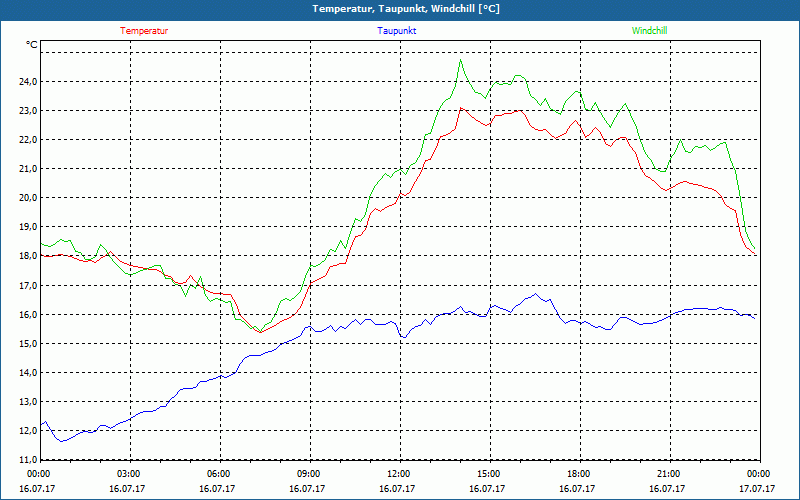Click the blue Taupunkt legend label

(396, 31)
